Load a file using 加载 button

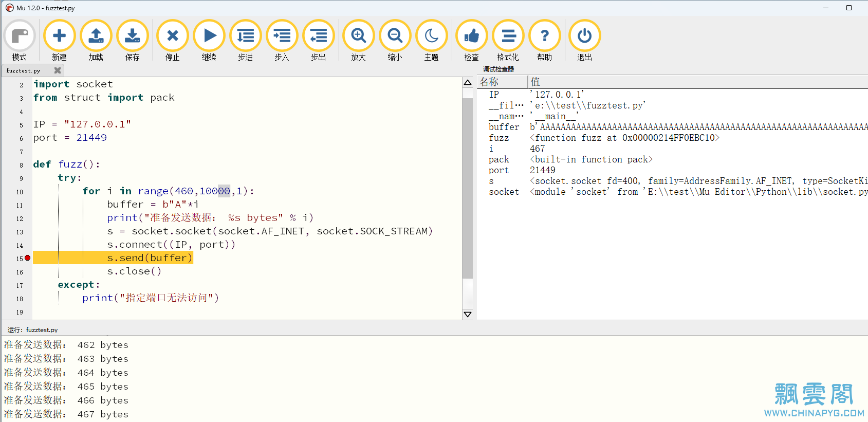pos(96,40)
